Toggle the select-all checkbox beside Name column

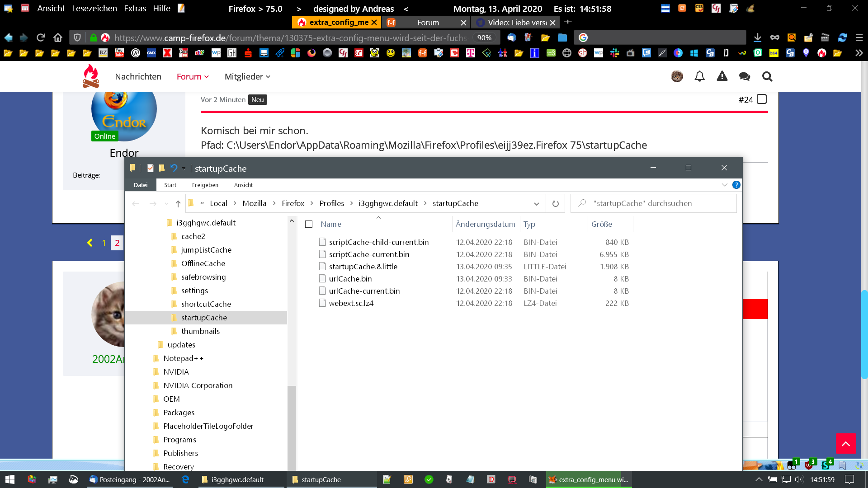(x=309, y=224)
